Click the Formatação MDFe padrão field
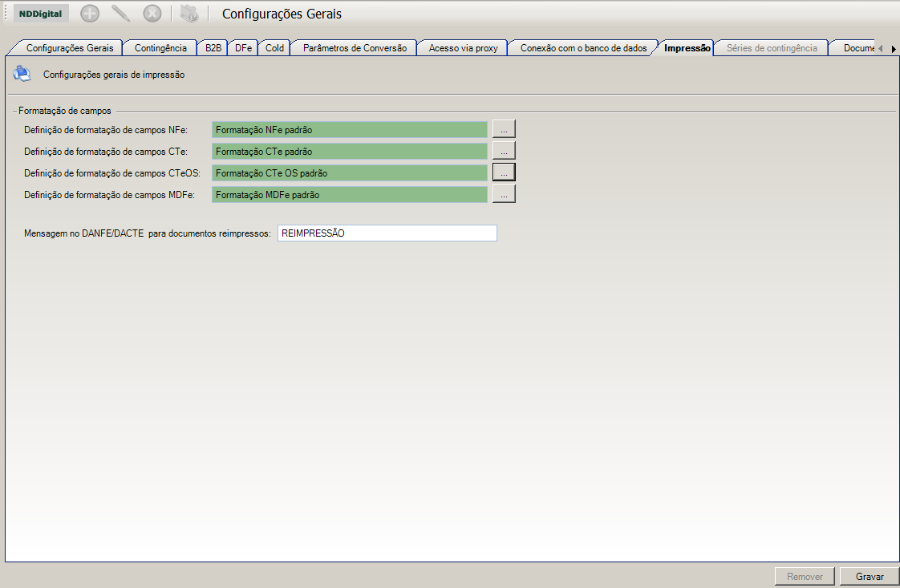Image resolution: width=900 pixels, height=588 pixels. pyautogui.click(x=350, y=195)
